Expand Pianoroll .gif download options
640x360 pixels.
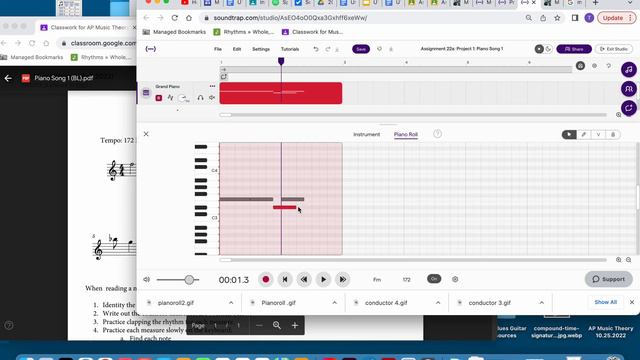tap(335, 303)
